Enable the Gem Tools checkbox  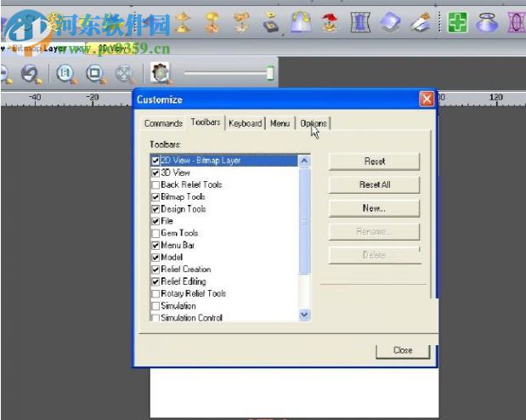pos(156,233)
